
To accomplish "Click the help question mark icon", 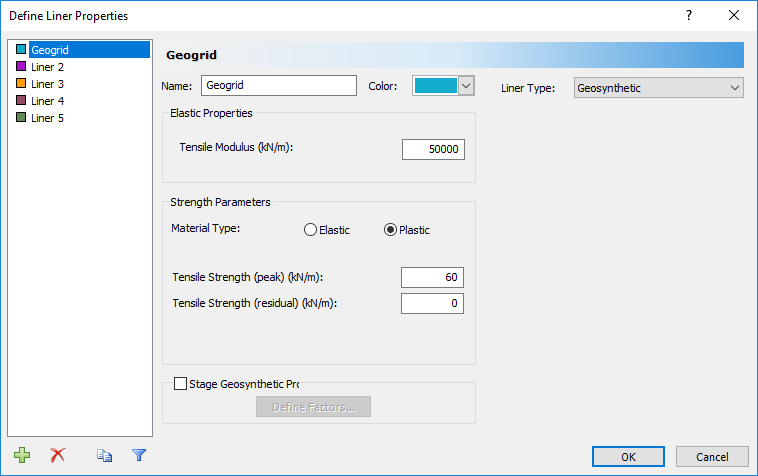I will [x=688, y=16].
